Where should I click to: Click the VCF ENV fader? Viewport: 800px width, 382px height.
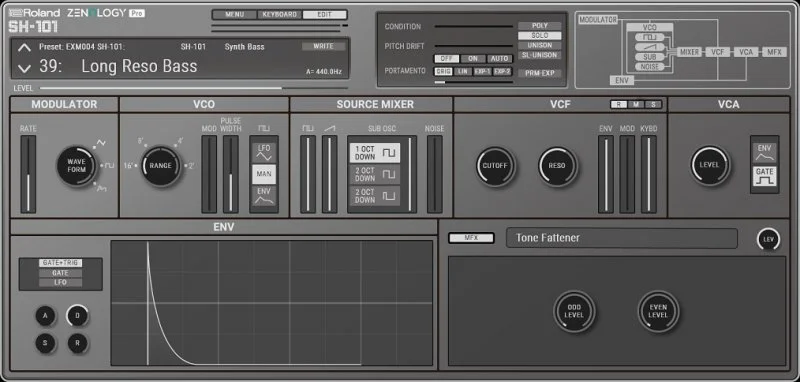(x=606, y=174)
